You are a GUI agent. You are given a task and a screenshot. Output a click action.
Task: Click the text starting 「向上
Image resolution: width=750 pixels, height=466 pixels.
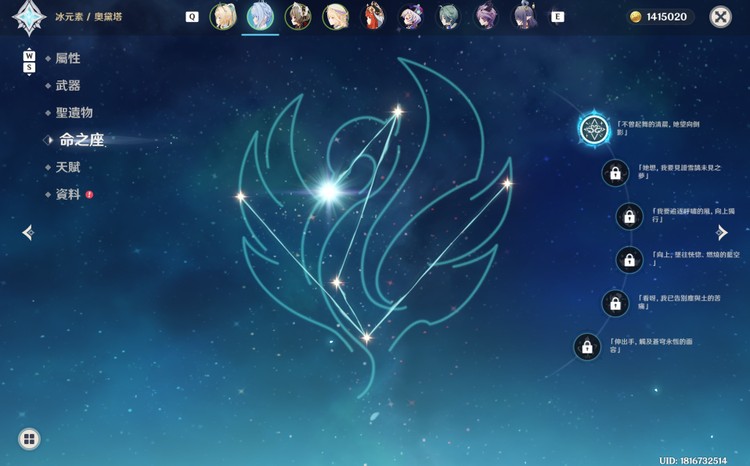click(x=696, y=259)
